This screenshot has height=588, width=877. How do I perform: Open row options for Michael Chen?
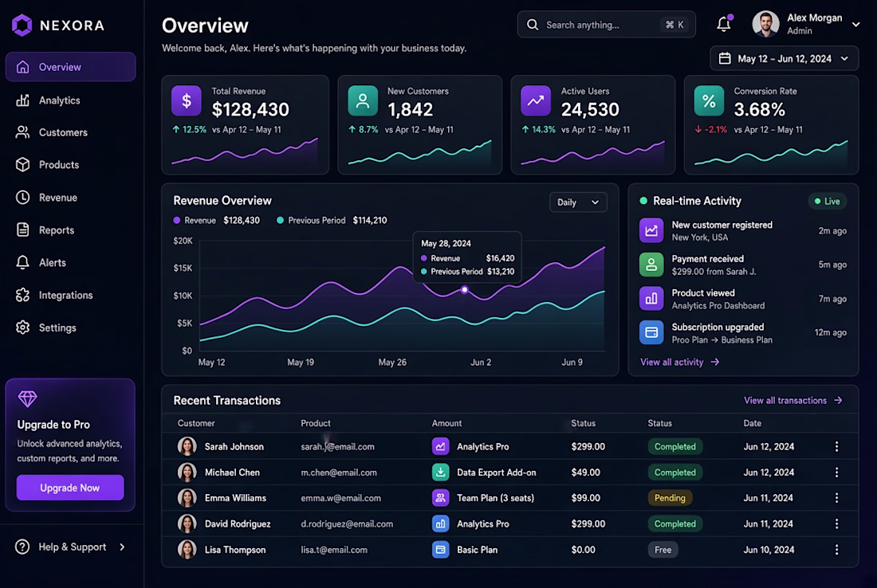click(x=836, y=472)
